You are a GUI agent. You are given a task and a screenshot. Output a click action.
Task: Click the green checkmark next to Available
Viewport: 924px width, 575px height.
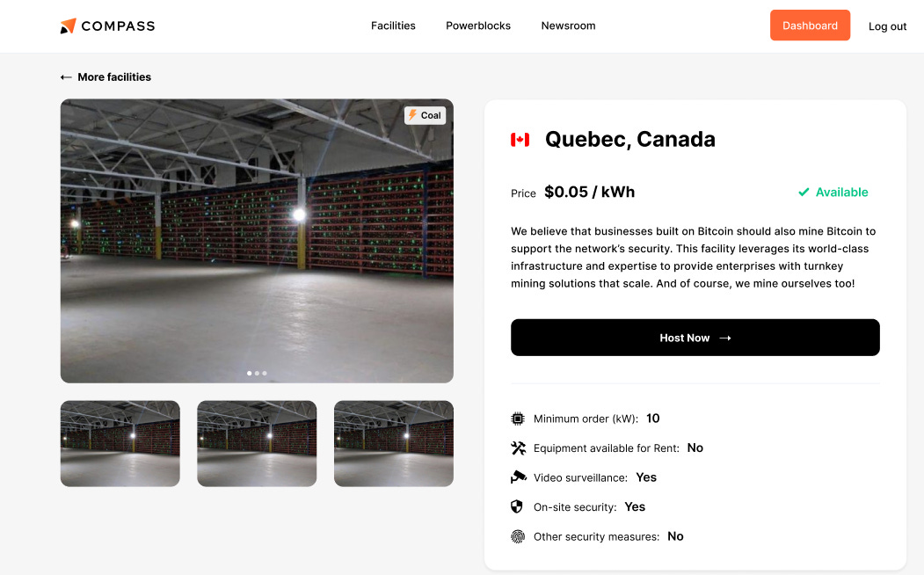point(803,192)
